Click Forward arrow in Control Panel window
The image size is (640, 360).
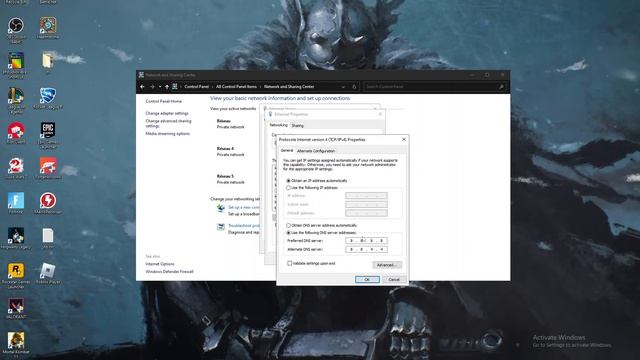(x=152, y=87)
